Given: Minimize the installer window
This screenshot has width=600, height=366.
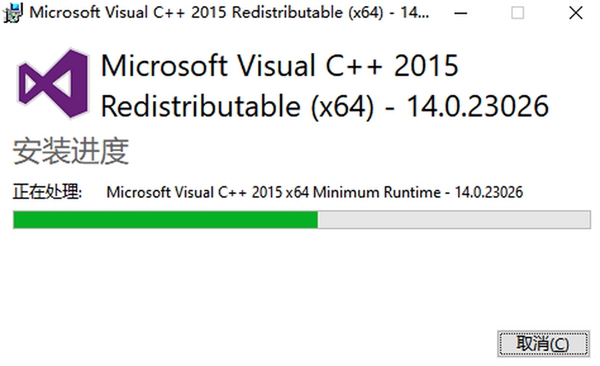Looking at the screenshot, I should point(461,13).
